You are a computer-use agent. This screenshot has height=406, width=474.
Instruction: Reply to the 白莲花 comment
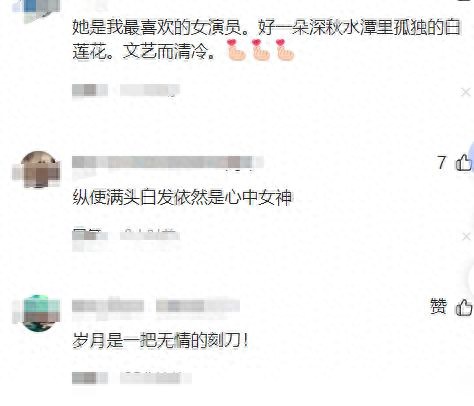tap(89, 90)
